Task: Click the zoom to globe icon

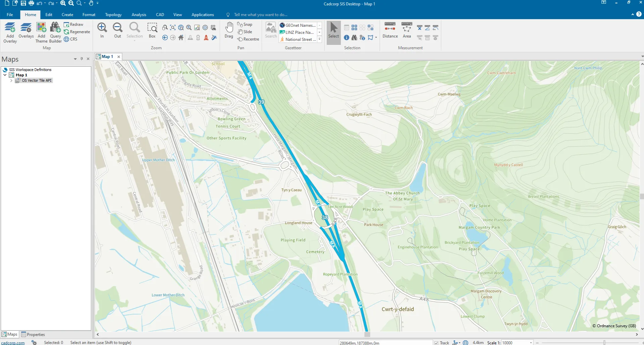Action: [x=181, y=27]
